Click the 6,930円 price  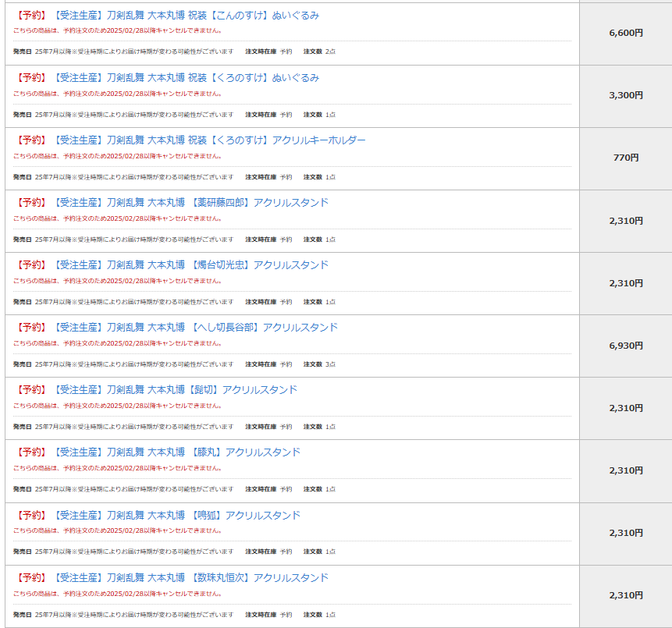point(626,346)
